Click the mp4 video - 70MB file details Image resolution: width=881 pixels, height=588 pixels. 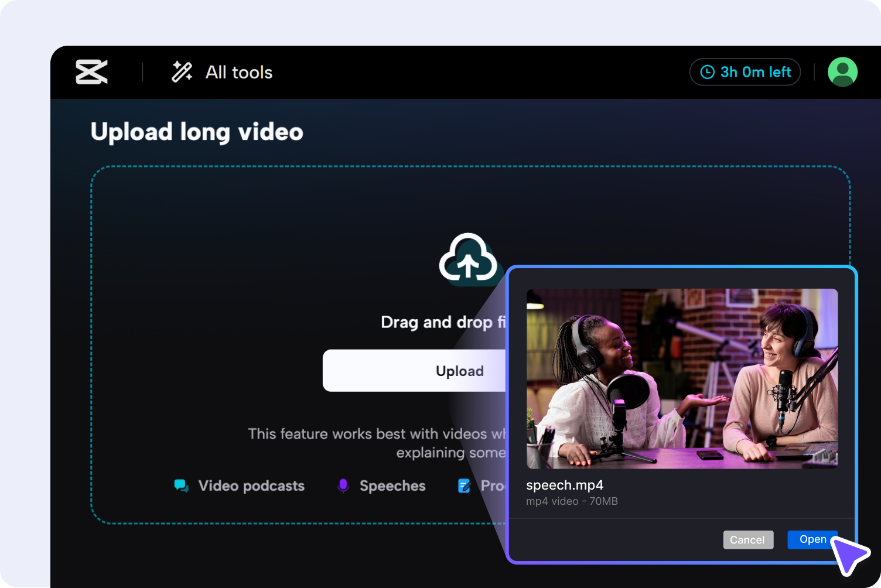pos(572,501)
